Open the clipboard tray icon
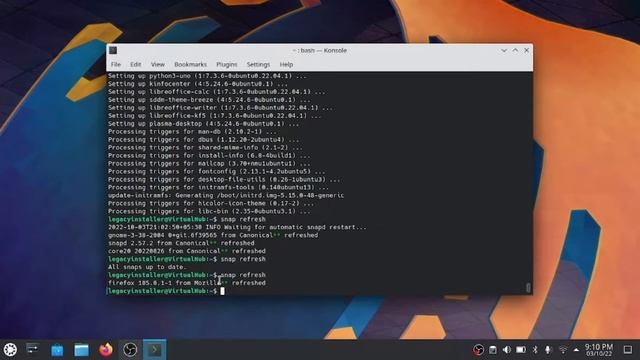 point(493,350)
